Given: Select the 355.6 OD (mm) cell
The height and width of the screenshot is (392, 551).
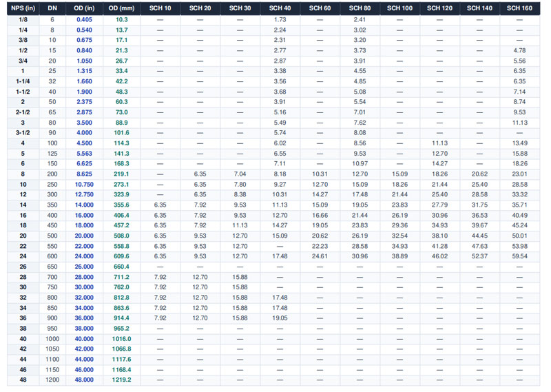Looking at the screenshot, I should 122,205.
